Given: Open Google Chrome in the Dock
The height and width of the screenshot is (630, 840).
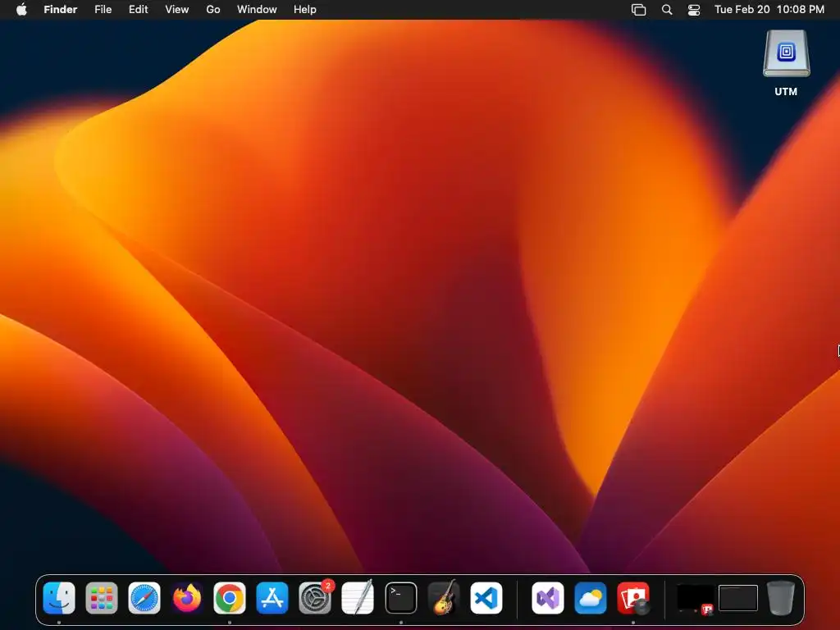Looking at the screenshot, I should [230, 598].
